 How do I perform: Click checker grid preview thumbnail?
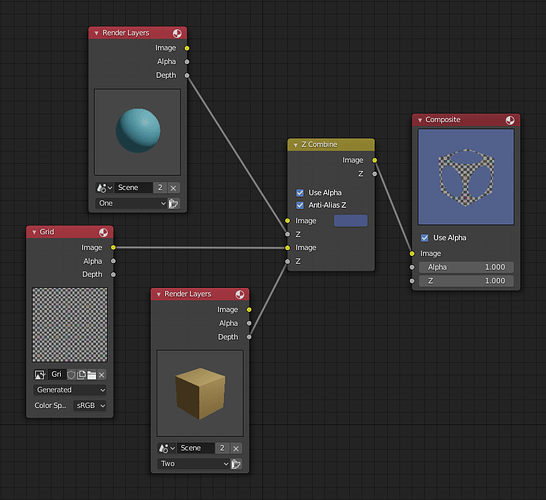tap(70, 325)
